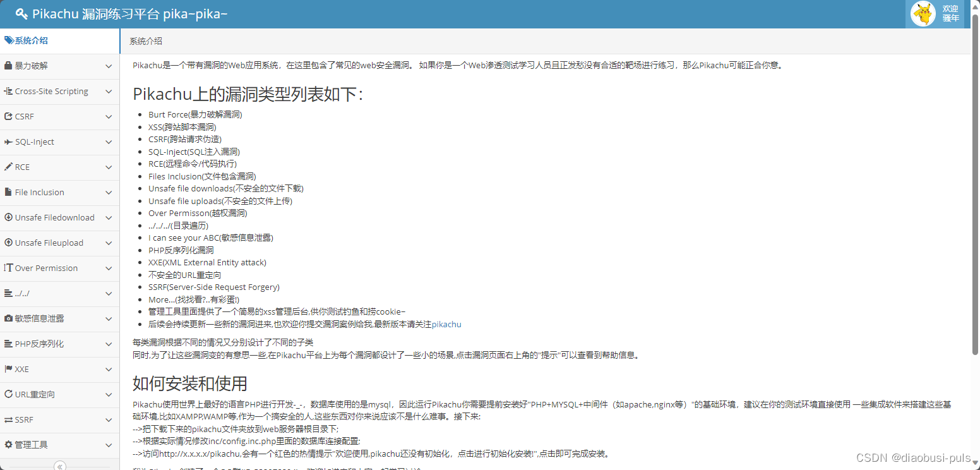Screen dimensions: 980x470
Task: Click 'RCE(远程命令/代码执行)' list item
Action: click(193, 164)
